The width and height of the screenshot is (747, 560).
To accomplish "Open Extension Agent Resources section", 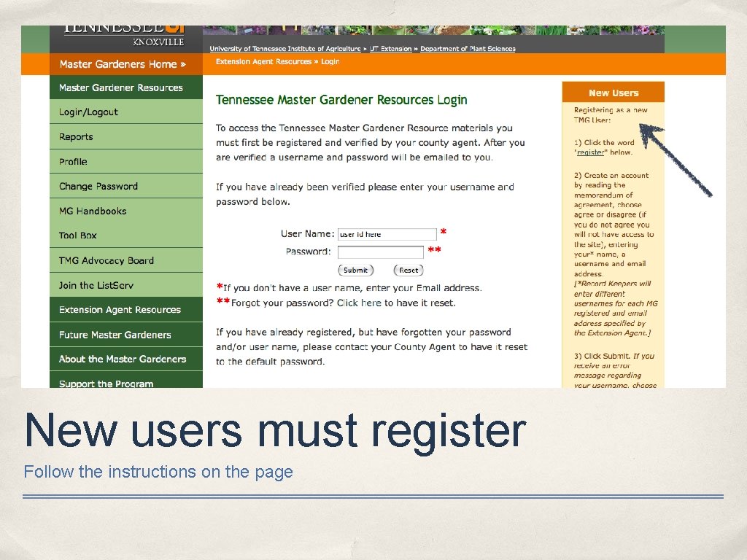I will [x=126, y=309].
